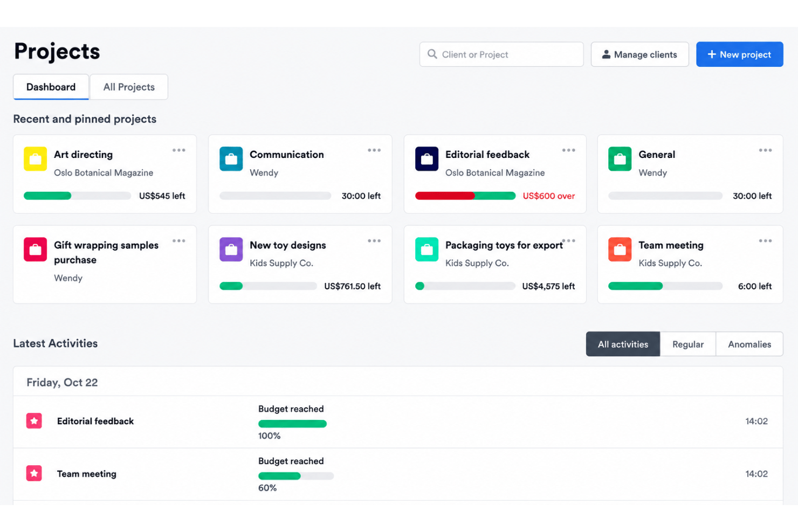Open Gift wrapping samples purchase title
The width and height of the screenshot is (798, 532).
click(x=106, y=252)
